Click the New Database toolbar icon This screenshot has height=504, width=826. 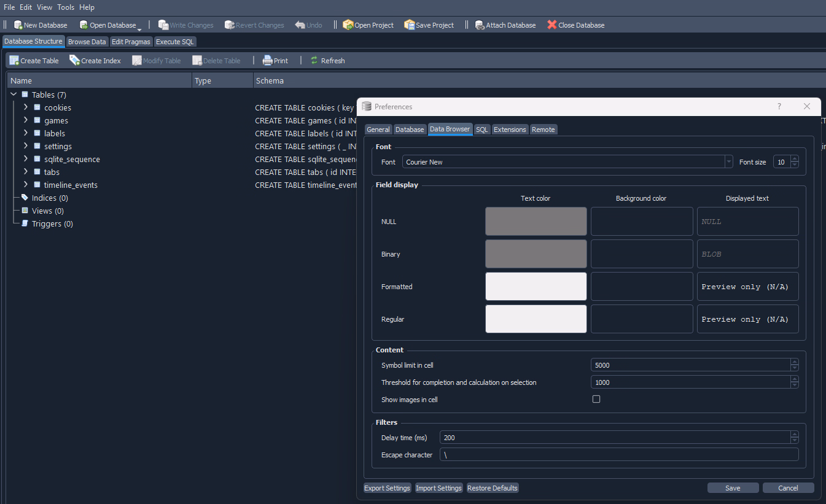(18, 25)
